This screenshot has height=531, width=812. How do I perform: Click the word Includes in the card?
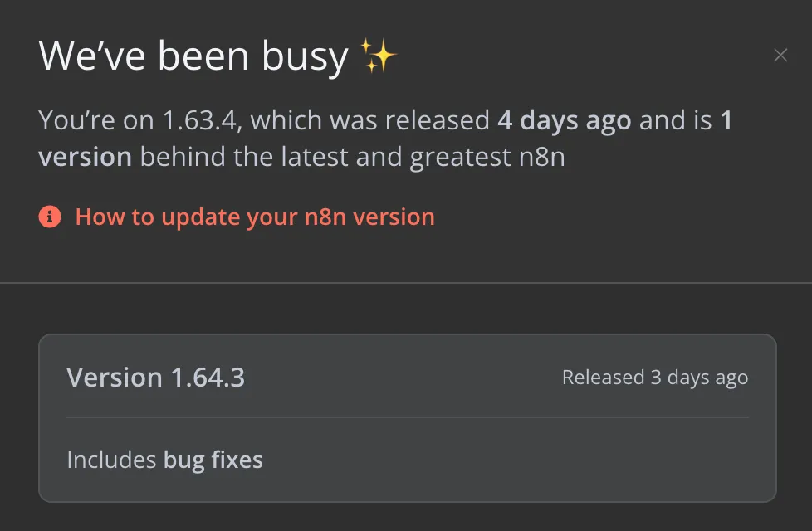(111, 460)
